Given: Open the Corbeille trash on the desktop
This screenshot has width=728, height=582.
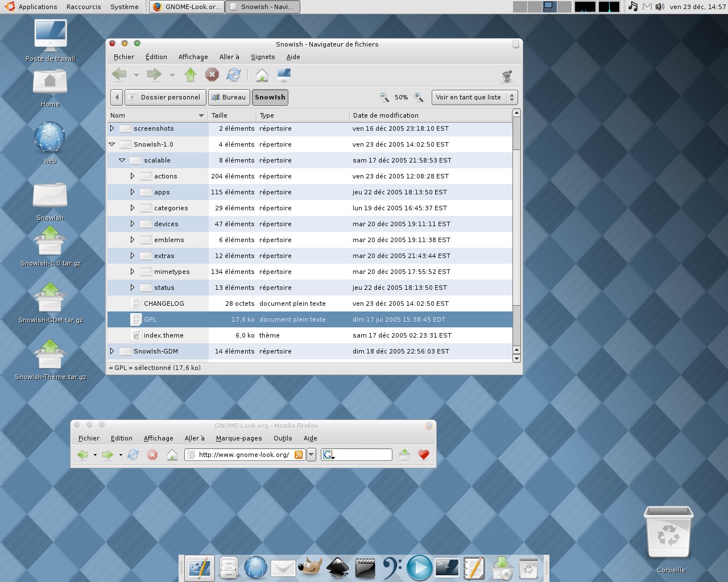Looking at the screenshot, I should [669, 539].
